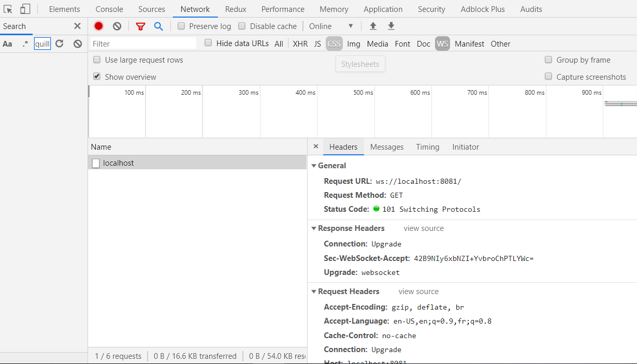Filter requests by XHR
Screen dimensions: 637x364
click(x=300, y=44)
